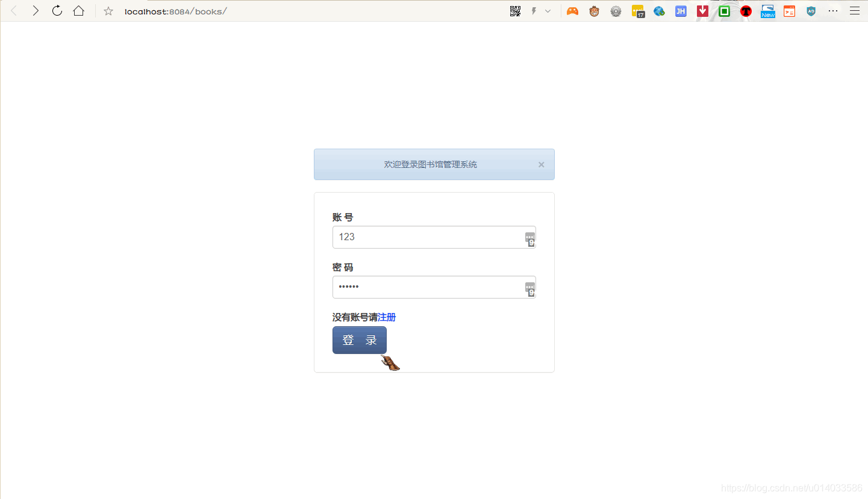
Task: Expand the dropdown arrow beside the lightning icon
Action: 548,11
